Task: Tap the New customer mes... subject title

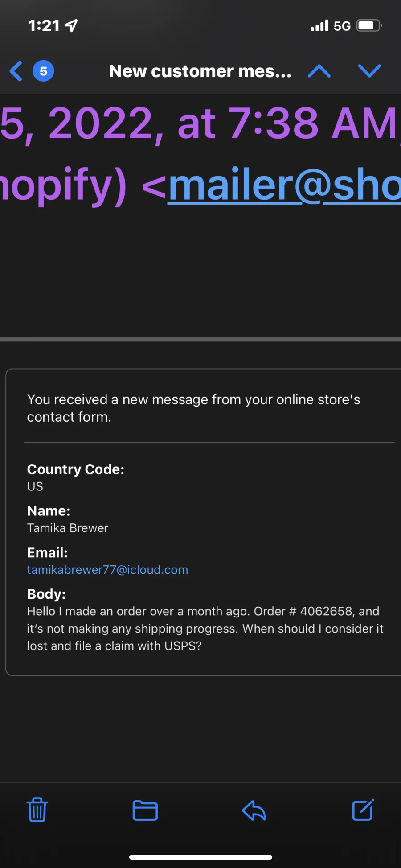Action: click(x=200, y=71)
